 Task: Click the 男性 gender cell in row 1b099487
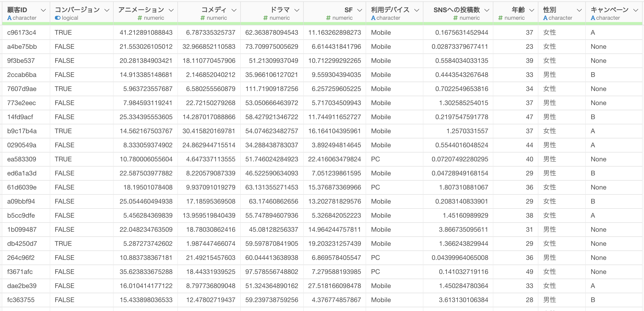pos(550,230)
